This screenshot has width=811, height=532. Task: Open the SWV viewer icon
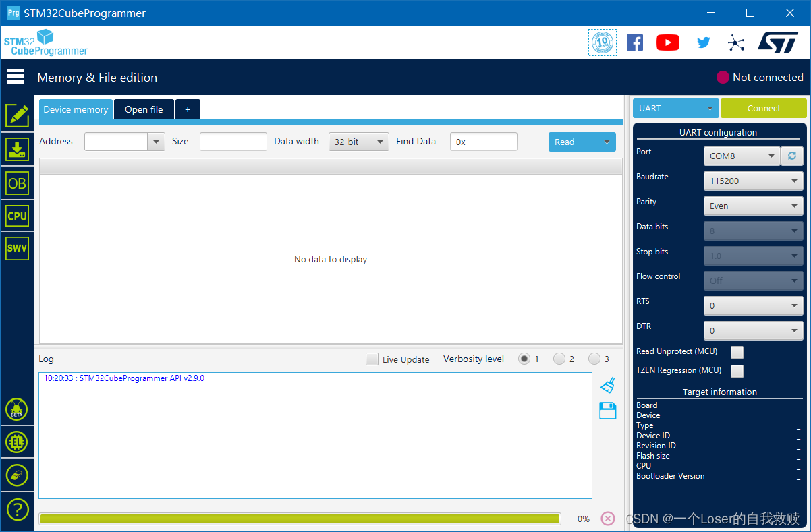click(18, 248)
